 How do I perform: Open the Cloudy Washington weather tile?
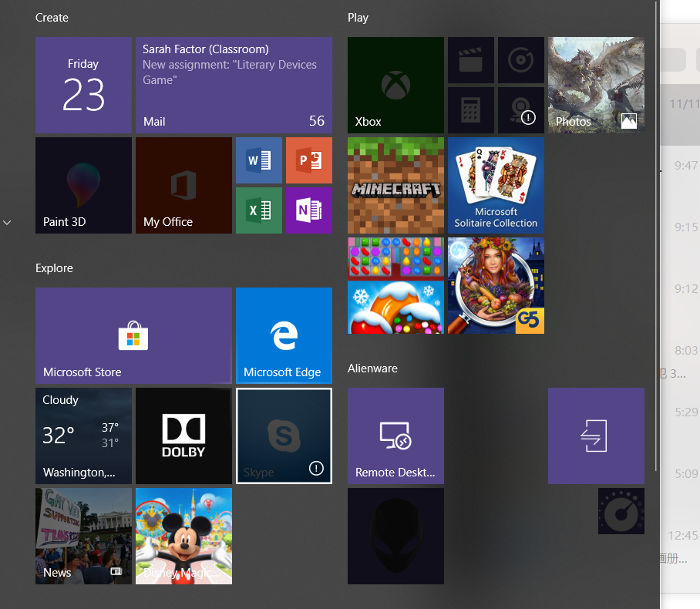(x=83, y=436)
